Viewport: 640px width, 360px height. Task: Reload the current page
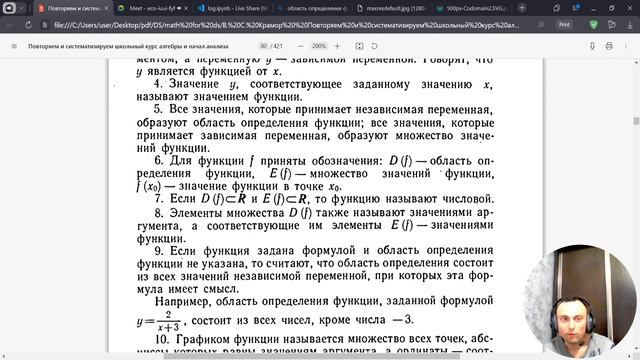pos(28,25)
